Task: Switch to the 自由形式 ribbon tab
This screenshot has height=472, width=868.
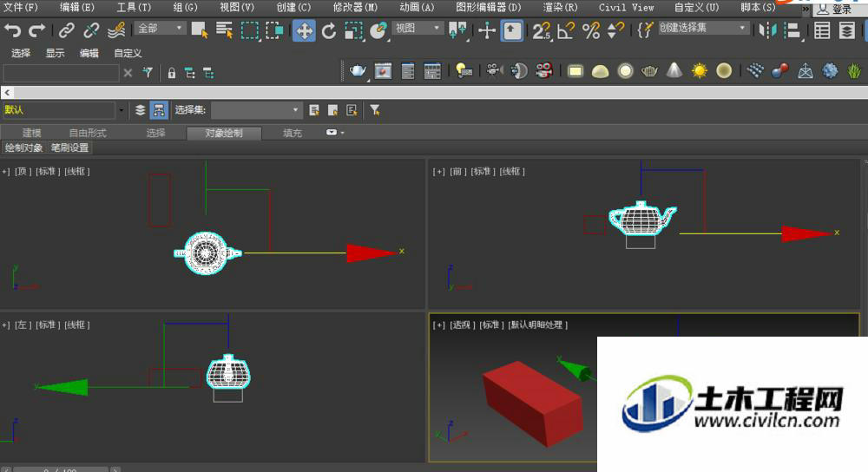Action: point(88,133)
